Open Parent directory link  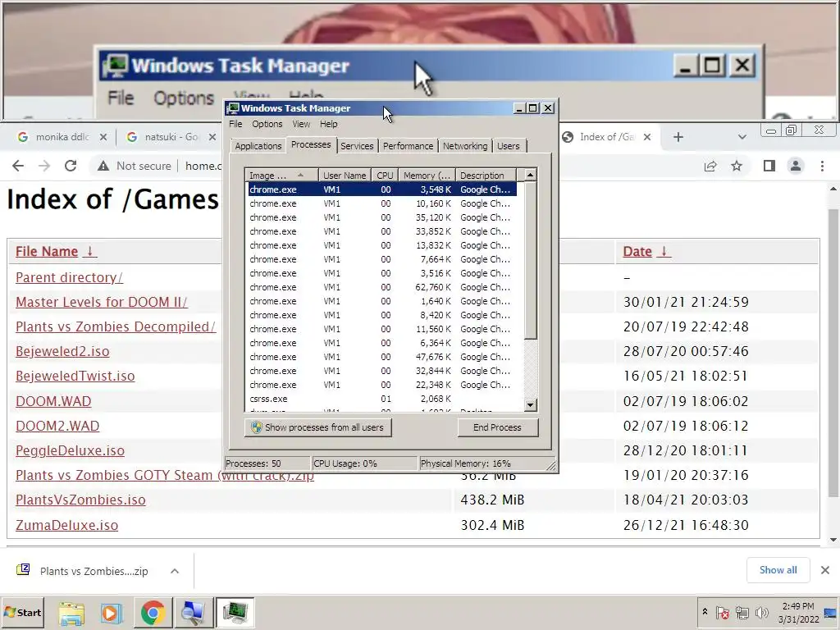click(x=69, y=277)
